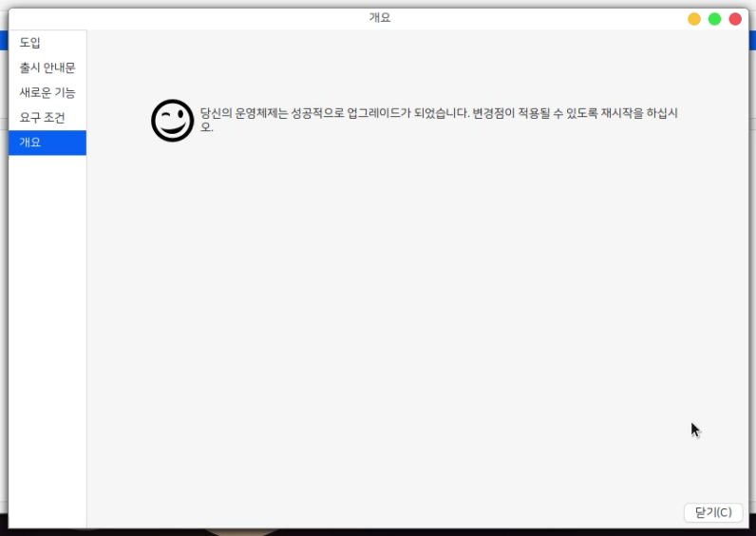Click the empty title bar left of 개요
The width and height of the screenshot is (756, 536).
click(190, 18)
